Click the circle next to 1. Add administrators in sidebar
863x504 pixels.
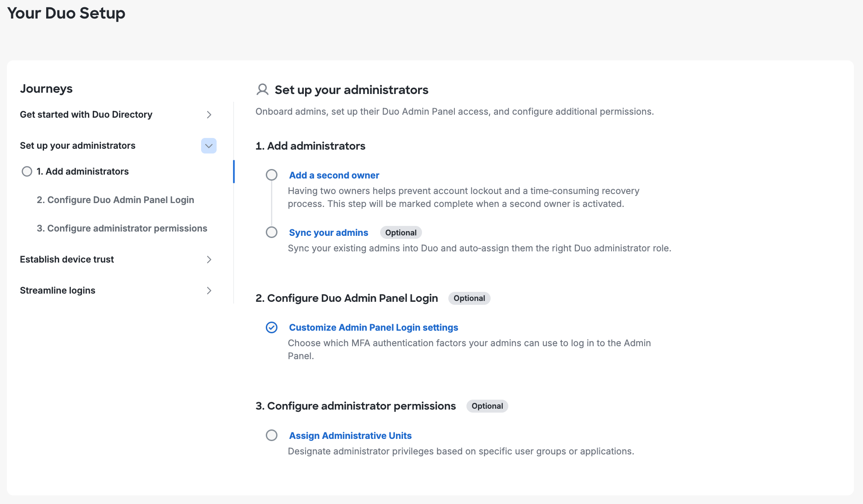tap(27, 171)
